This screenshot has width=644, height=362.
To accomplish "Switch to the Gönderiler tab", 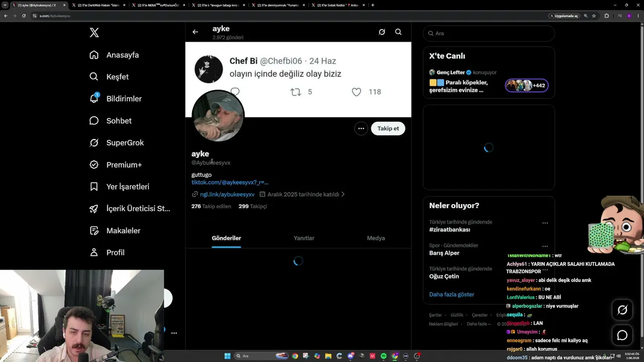I will coord(226,238).
